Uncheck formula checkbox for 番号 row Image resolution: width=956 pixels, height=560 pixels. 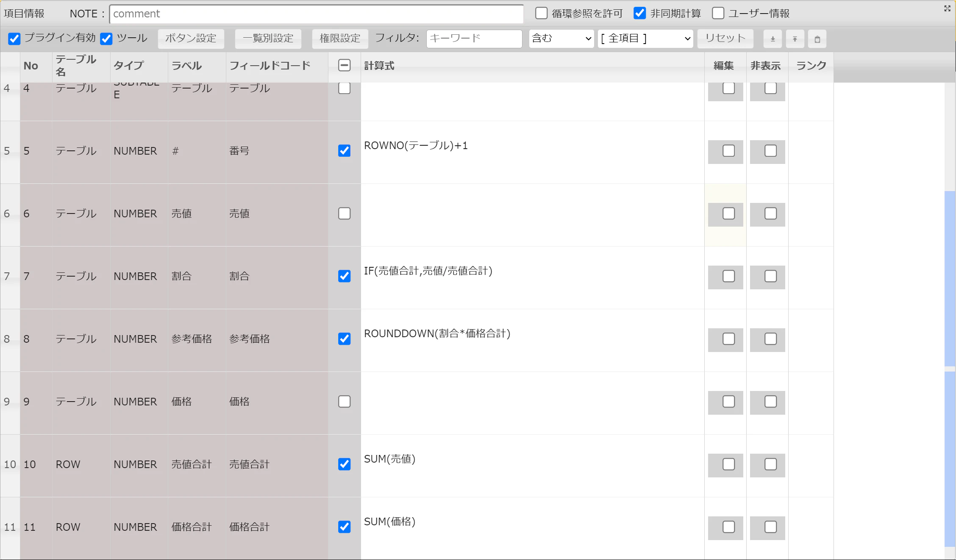pos(345,151)
